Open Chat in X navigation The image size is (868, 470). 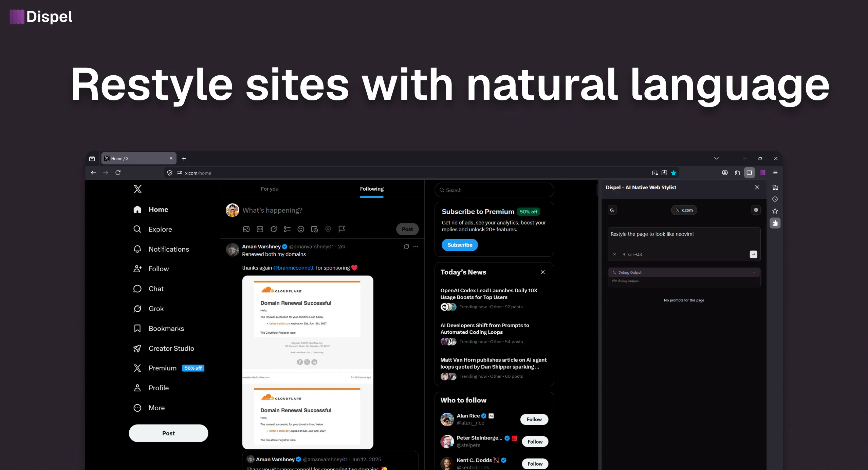coord(149,289)
